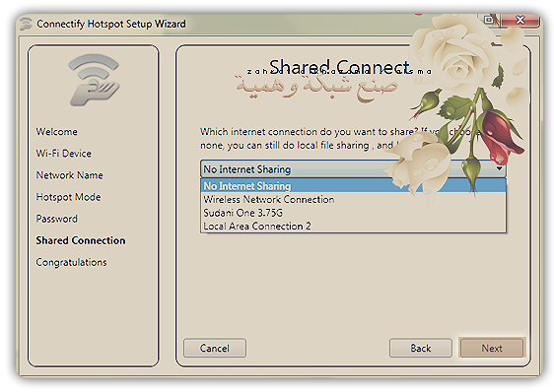Viewport: 554px width, 392px height.
Task: Click the Network Name step
Action: click(x=69, y=175)
